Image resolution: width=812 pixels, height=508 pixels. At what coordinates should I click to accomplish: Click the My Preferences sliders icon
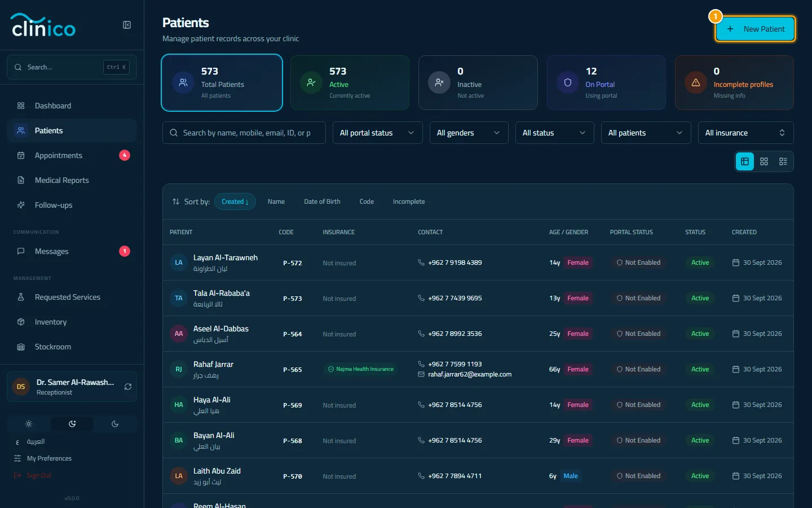coord(17,458)
